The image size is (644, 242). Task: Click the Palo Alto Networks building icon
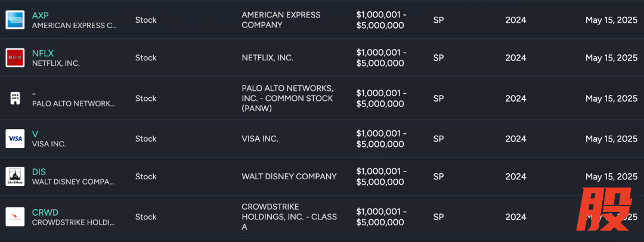(15, 98)
